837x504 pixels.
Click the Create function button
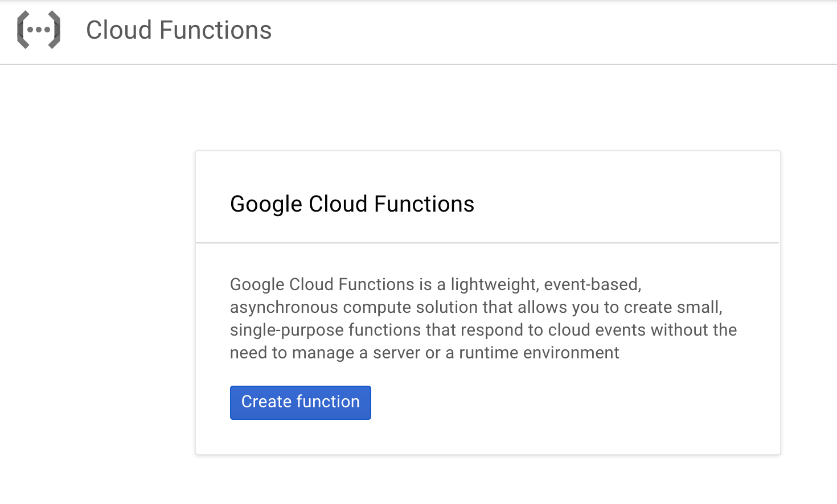[x=301, y=403]
